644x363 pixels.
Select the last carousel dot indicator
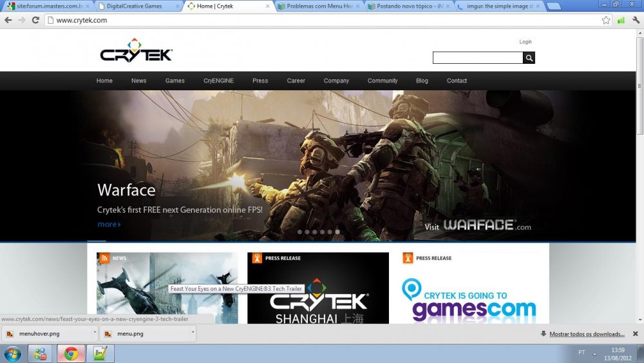[337, 231]
